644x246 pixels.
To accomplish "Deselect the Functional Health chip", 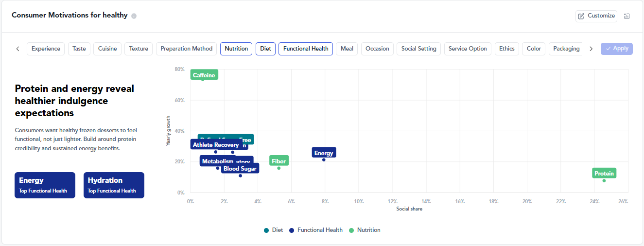I will (306, 49).
